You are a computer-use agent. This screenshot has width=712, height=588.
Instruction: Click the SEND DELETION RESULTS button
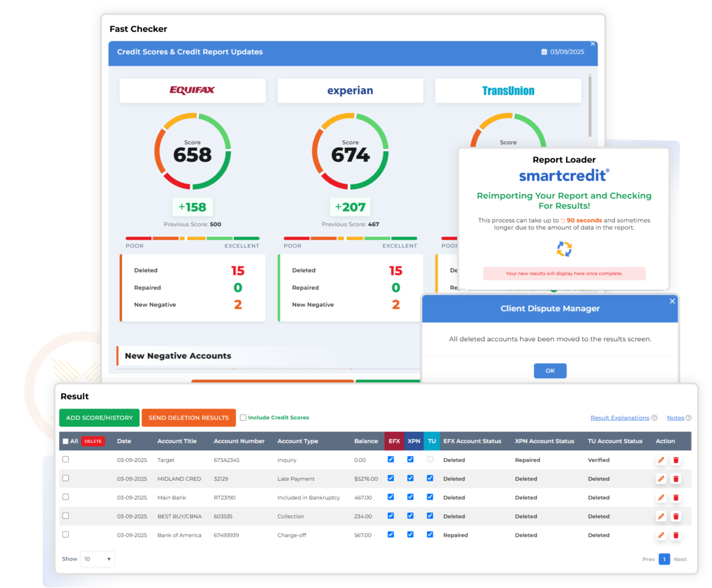click(188, 417)
